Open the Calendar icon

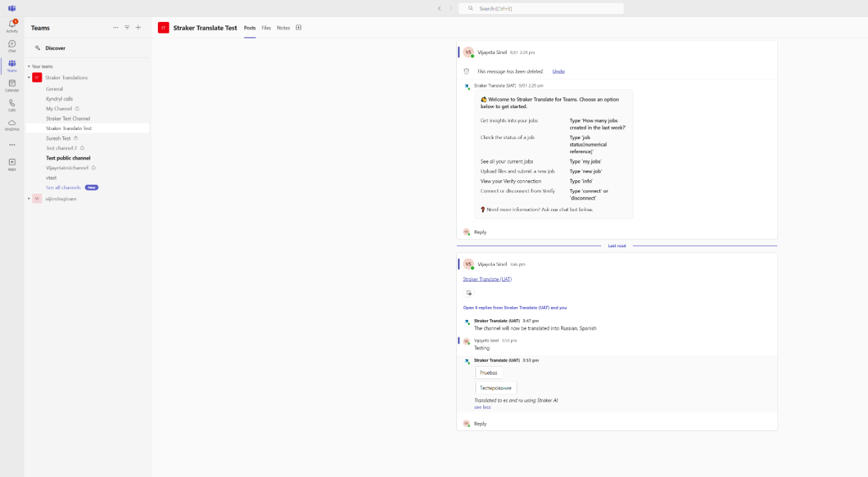12,85
